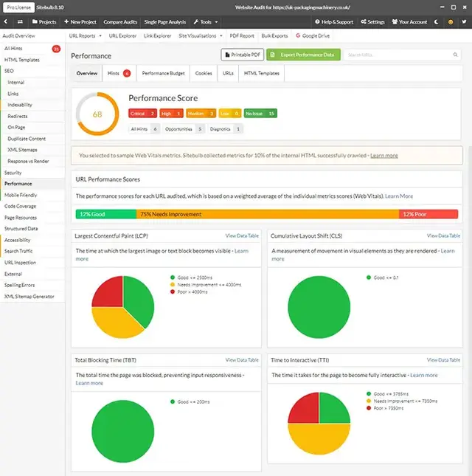Open Security report
Screen dimensions: 472x476
[x=13, y=173]
